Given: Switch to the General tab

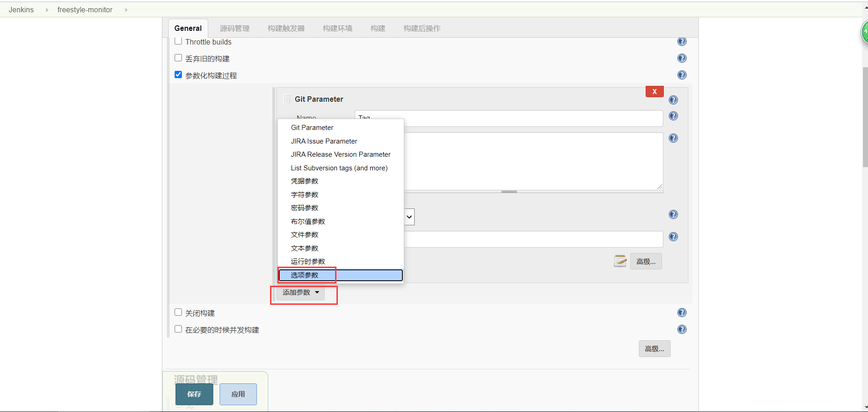Looking at the screenshot, I should click(188, 28).
